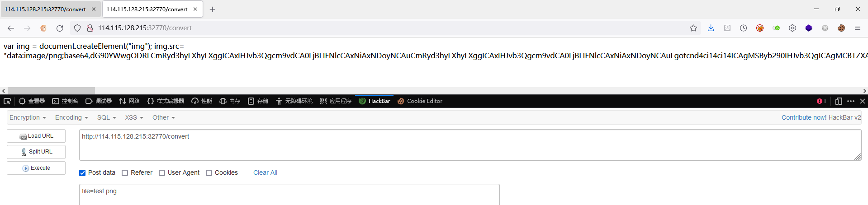868x205 pixels.
Task: Enable the Referer checkbox
Action: [125, 173]
